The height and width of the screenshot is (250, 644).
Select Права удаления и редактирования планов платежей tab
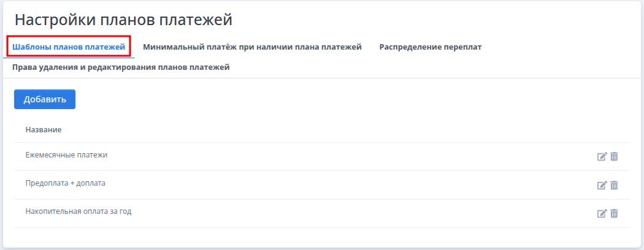click(x=121, y=67)
